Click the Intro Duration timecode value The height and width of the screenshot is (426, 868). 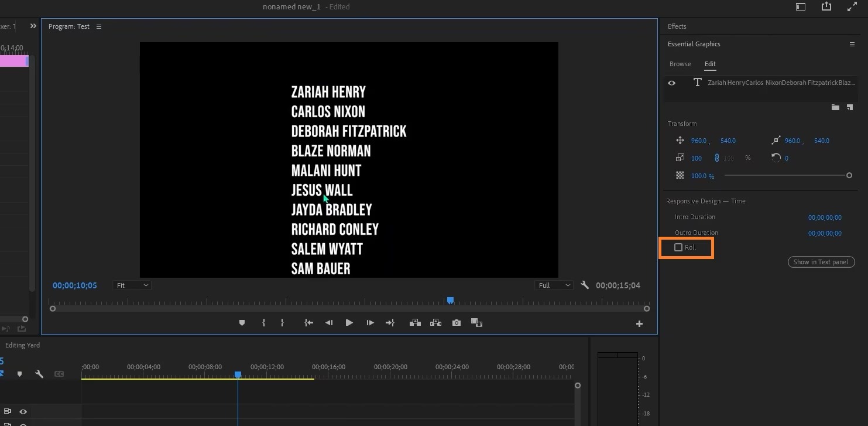coord(825,217)
